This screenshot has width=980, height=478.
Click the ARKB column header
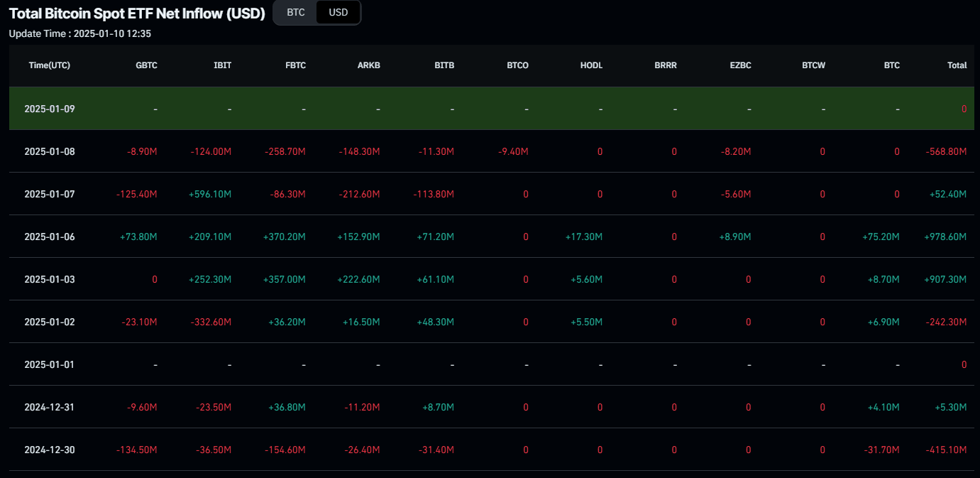click(369, 65)
